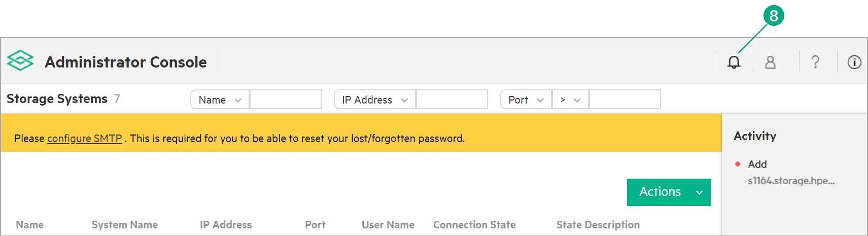Expand the Name filter dropdown
Screen dimensions: 868x236
click(220, 99)
